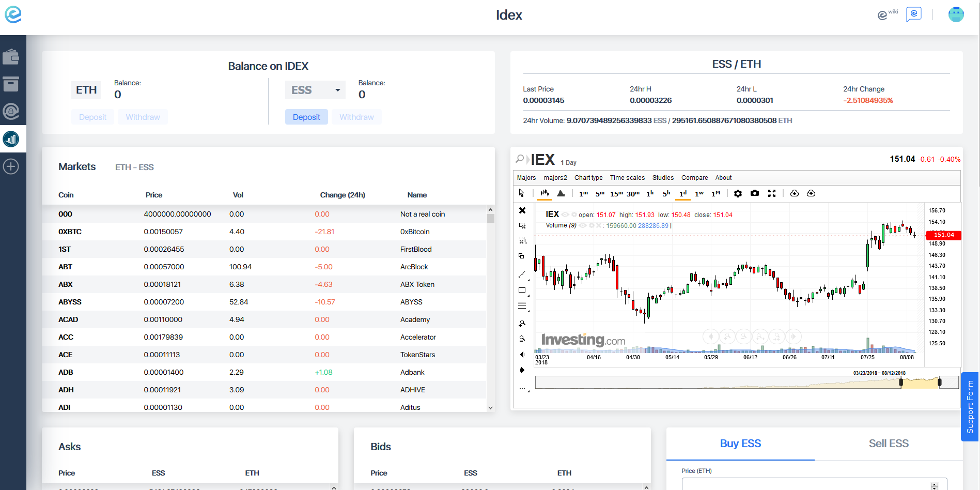Select the candlestick chart type icon
980x490 pixels.
click(545, 193)
